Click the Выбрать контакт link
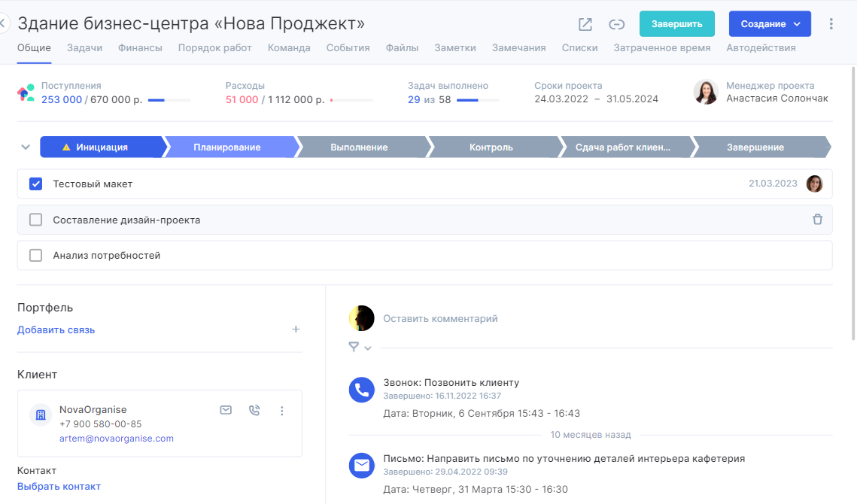 [59, 487]
